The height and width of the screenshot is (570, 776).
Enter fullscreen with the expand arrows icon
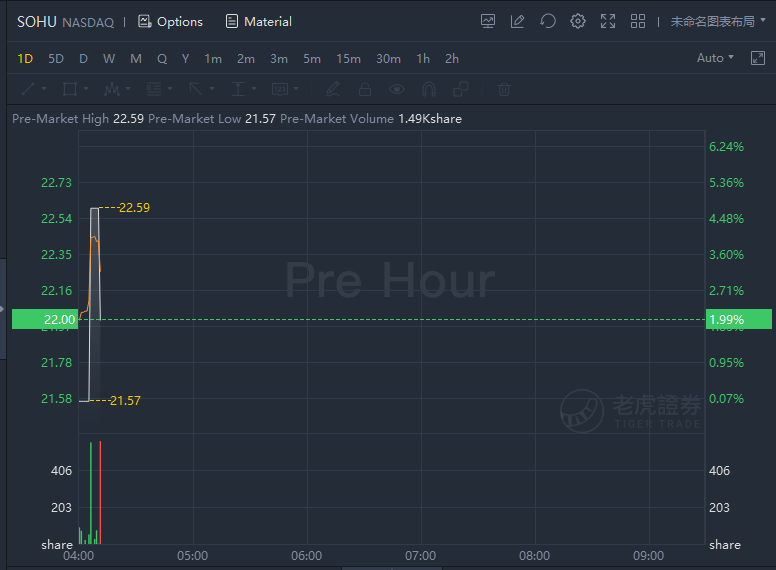click(x=608, y=21)
